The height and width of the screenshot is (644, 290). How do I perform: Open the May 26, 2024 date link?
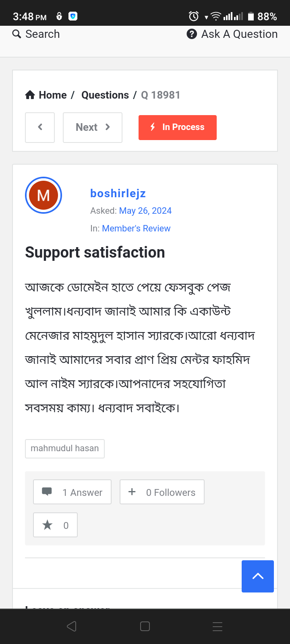(x=145, y=211)
